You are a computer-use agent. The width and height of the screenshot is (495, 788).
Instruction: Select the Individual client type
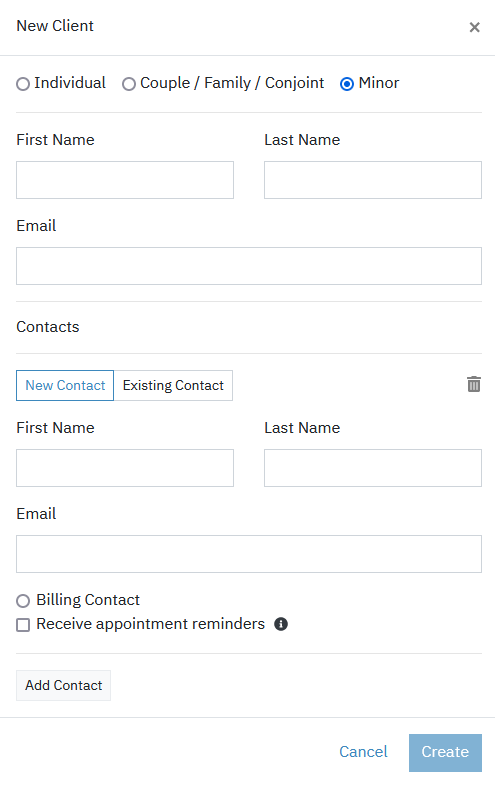pyautogui.click(x=23, y=84)
